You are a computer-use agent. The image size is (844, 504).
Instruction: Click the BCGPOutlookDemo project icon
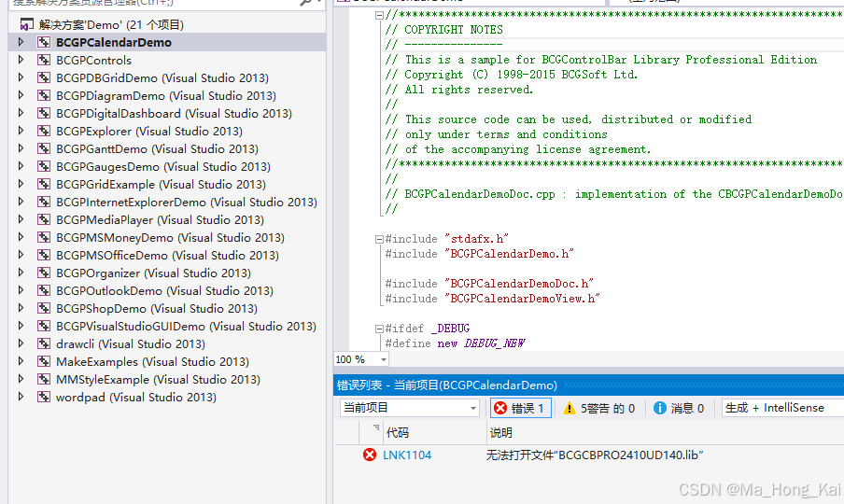(44, 290)
